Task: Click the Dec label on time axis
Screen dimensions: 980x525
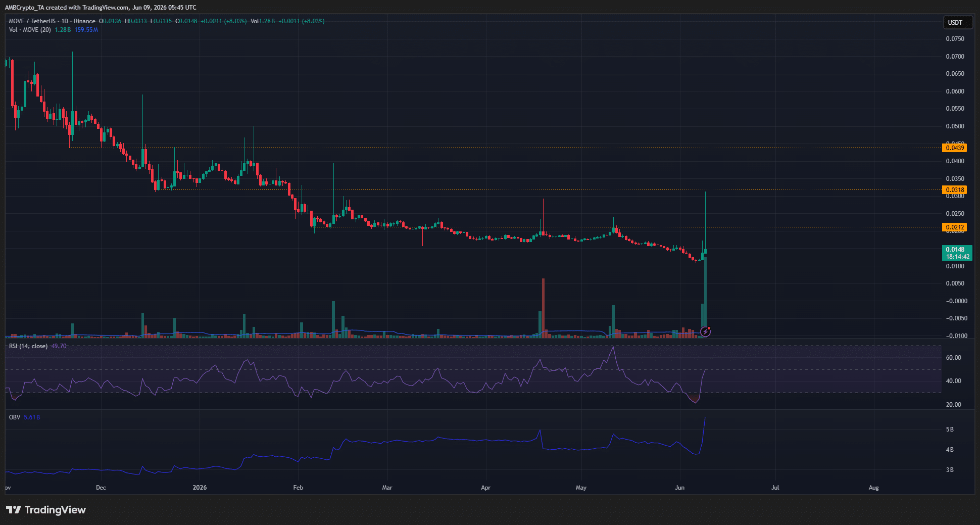Action: [x=101, y=488]
